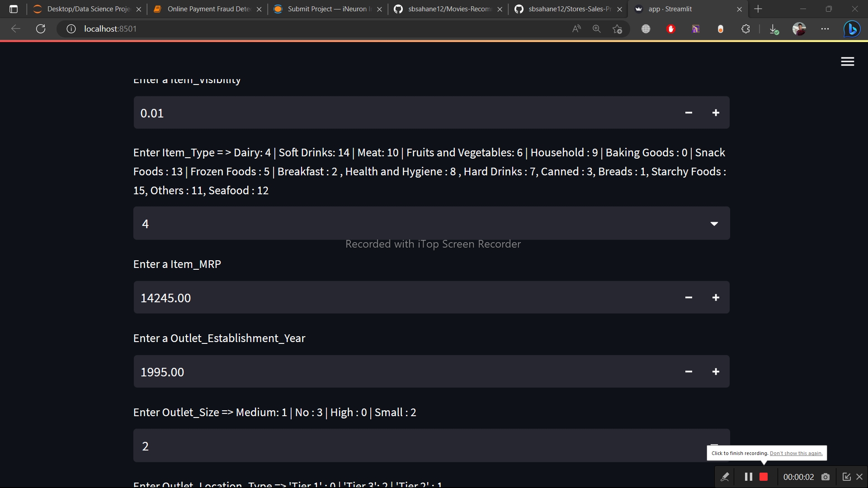Decrement the Outlet_Establishment_Year value
868x488 pixels.
coord(689,372)
